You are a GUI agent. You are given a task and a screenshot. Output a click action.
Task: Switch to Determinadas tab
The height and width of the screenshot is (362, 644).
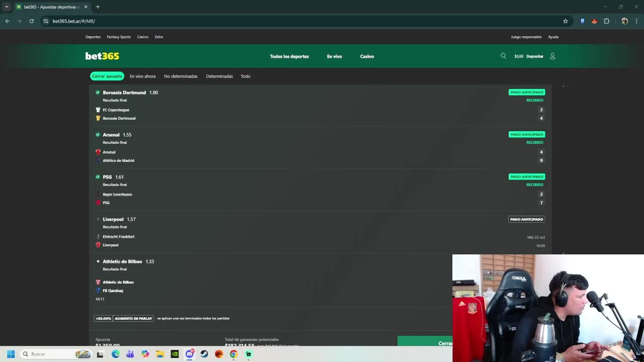(219, 76)
